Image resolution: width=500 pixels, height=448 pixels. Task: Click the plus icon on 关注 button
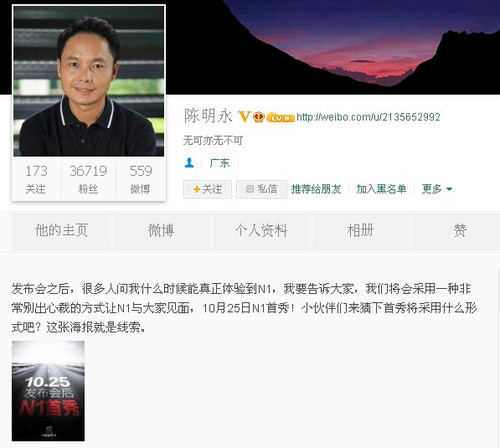coord(197,189)
